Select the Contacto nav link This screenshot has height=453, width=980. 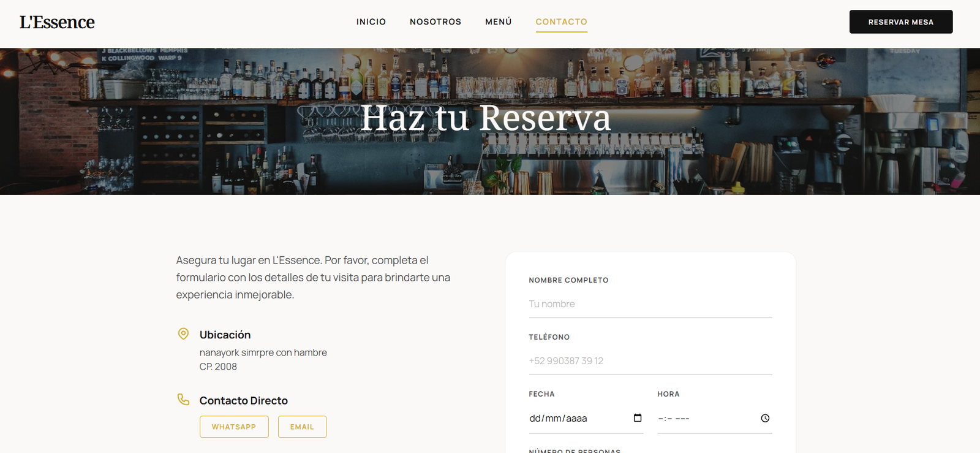click(562, 22)
